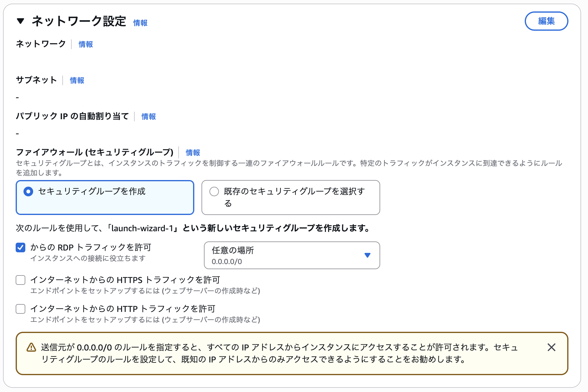This screenshot has width=588, height=392.
Task: Select 既存のセキュリティグループを選択する radio button
Action: tap(214, 191)
